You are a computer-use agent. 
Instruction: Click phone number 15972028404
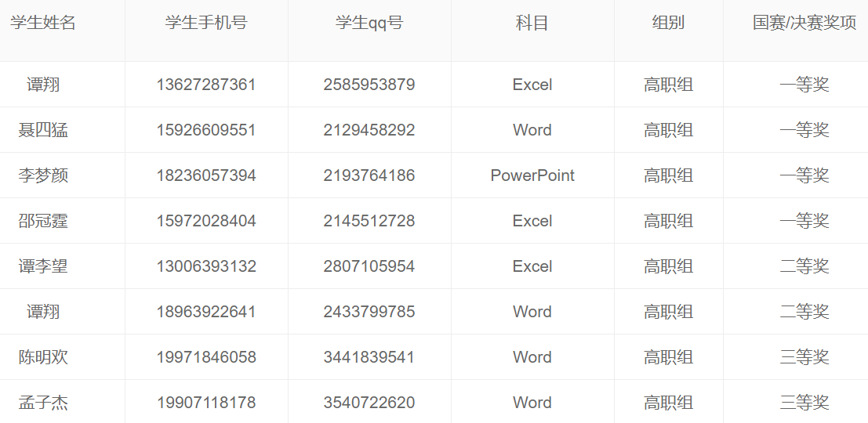click(206, 221)
